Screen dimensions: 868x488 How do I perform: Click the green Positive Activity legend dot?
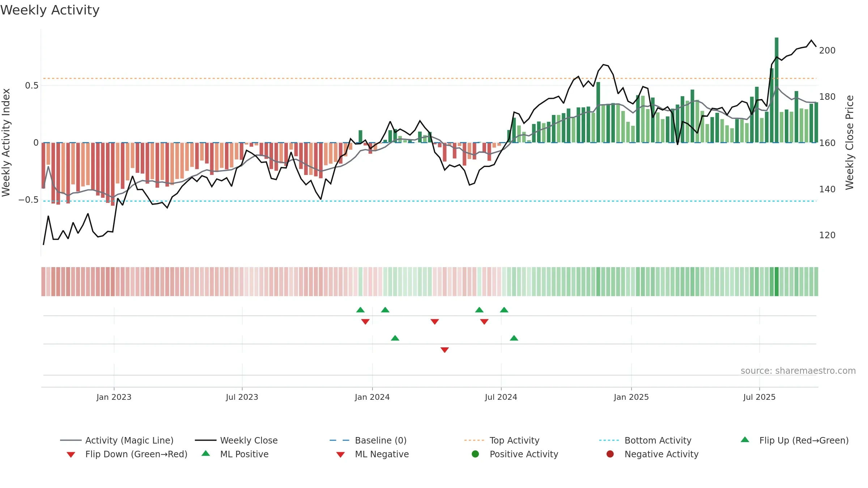pyautogui.click(x=476, y=454)
